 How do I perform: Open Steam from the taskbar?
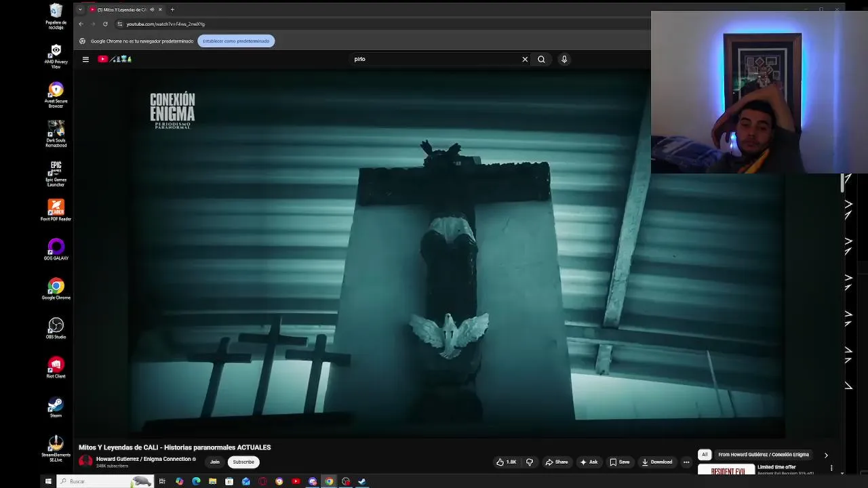click(362, 481)
